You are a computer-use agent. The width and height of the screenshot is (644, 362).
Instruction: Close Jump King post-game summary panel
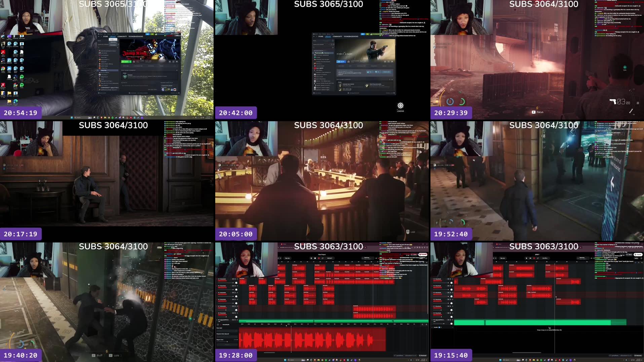(x=177, y=70)
